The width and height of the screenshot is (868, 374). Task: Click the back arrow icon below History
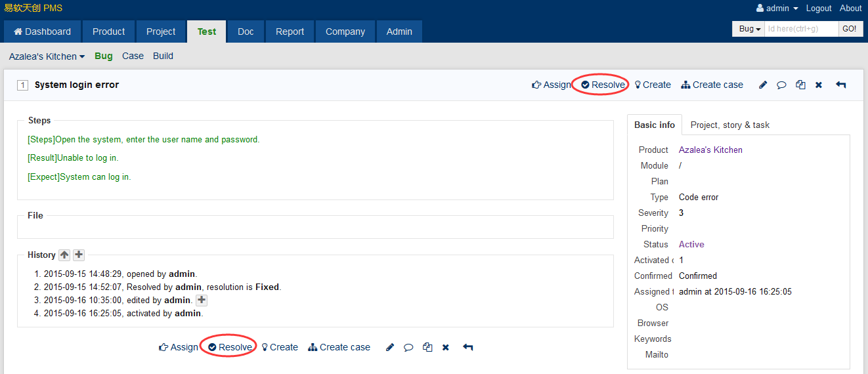point(467,347)
